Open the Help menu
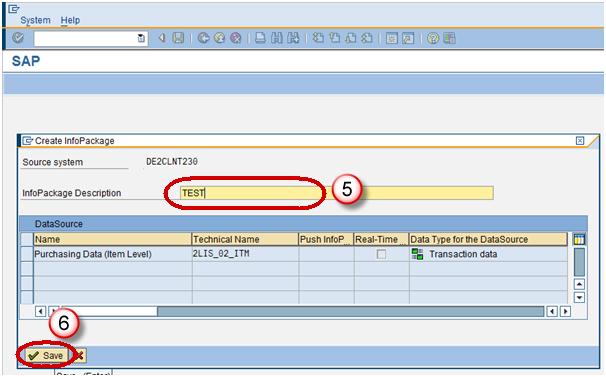The height and width of the screenshot is (377, 606). click(x=70, y=20)
